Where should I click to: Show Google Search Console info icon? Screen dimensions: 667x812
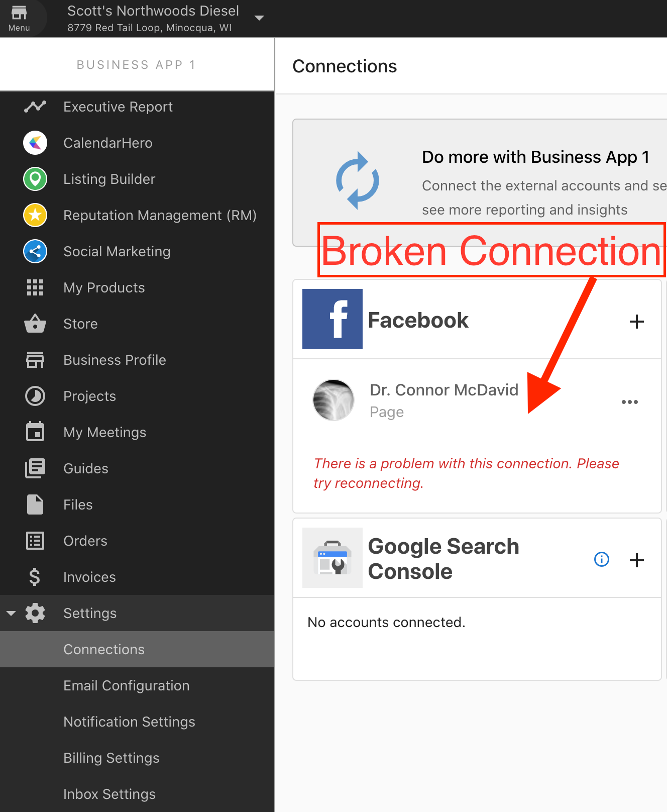602,559
